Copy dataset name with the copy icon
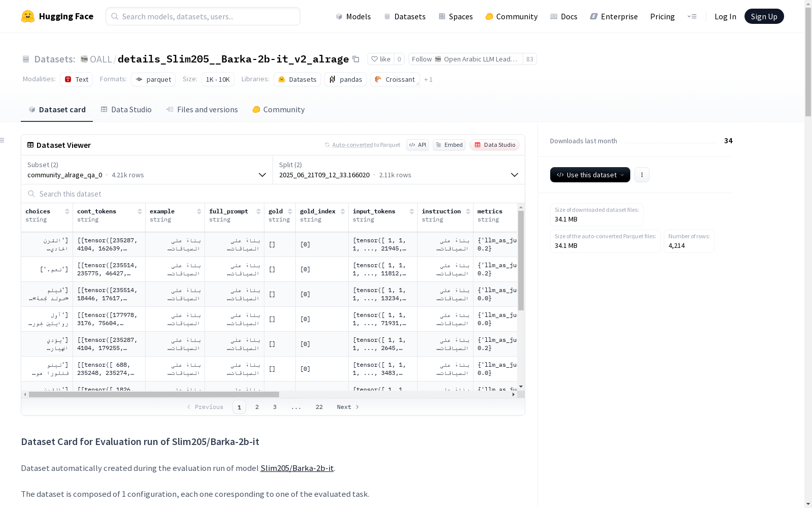This screenshot has height=508, width=812. tap(356, 59)
